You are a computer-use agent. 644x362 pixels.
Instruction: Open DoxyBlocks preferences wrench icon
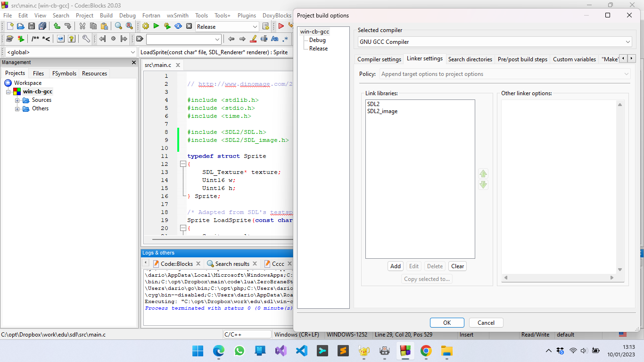pos(86,39)
